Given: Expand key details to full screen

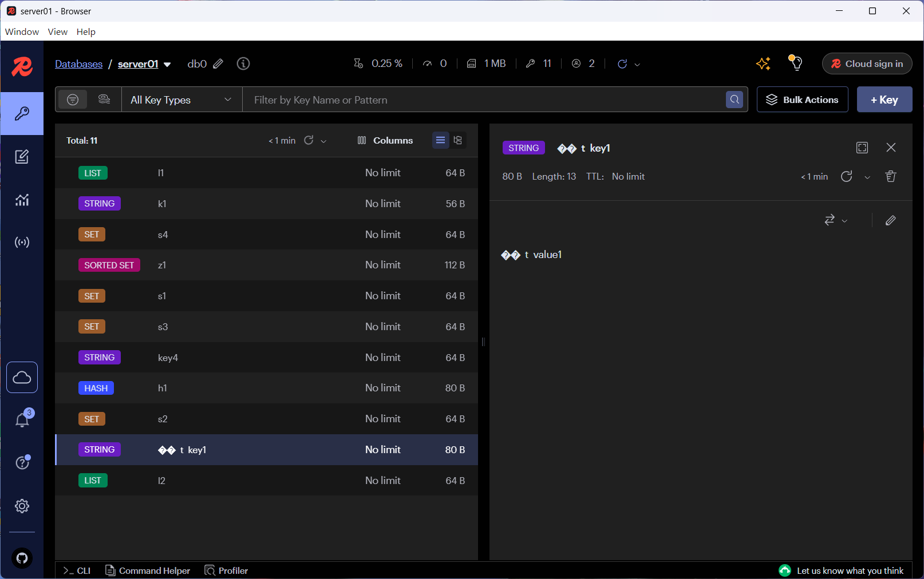Looking at the screenshot, I should tap(862, 148).
